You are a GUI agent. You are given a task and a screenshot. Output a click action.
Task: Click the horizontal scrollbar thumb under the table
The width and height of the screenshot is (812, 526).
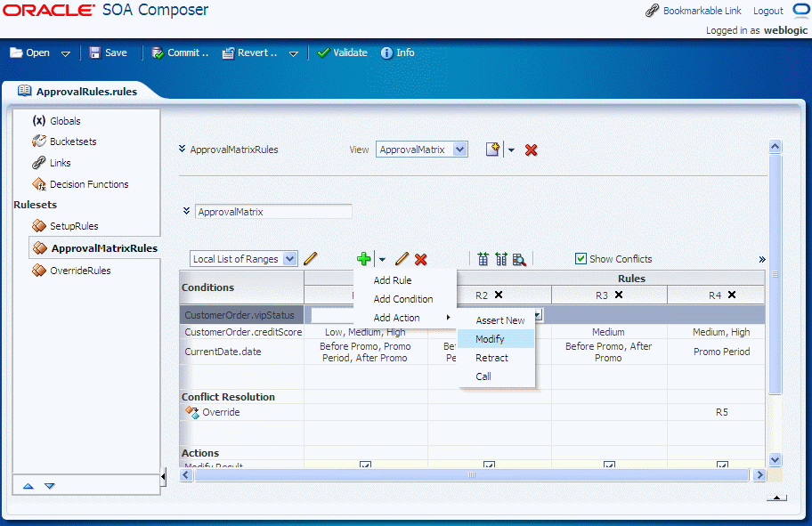pyautogui.click(x=471, y=474)
